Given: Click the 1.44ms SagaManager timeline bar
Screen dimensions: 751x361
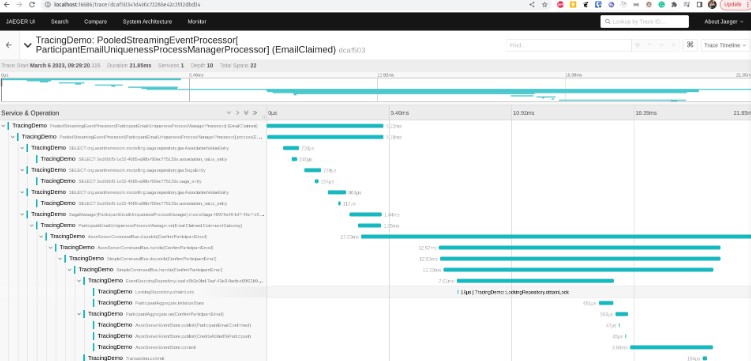Looking at the screenshot, I should click(365, 214).
